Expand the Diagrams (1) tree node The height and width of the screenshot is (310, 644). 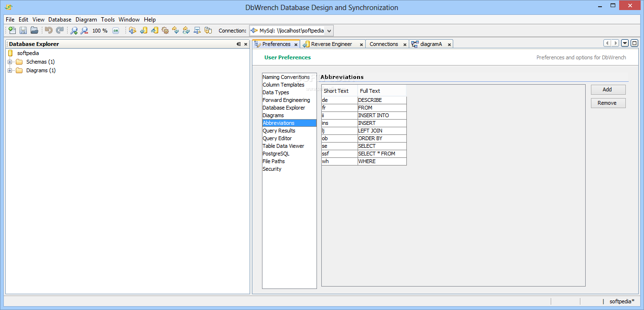pyautogui.click(x=10, y=70)
